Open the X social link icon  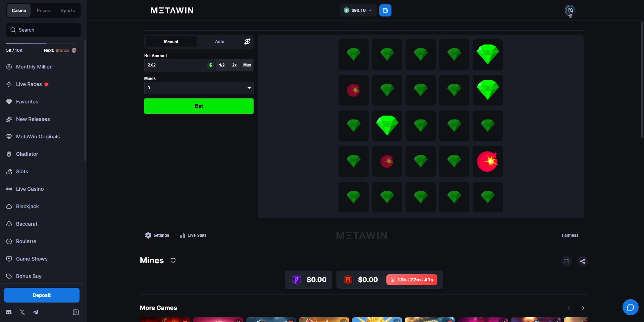pos(22,312)
